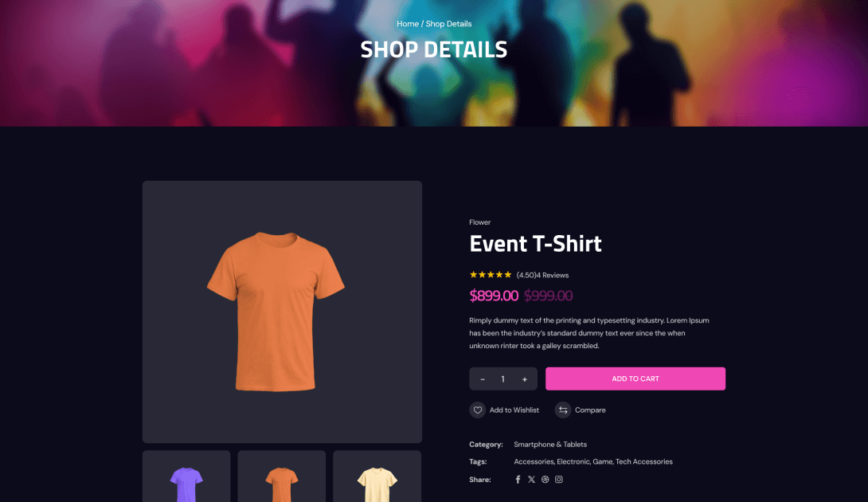868x502 pixels.
Task: Select the purple t-shirt thumbnail
Action: click(x=186, y=477)
